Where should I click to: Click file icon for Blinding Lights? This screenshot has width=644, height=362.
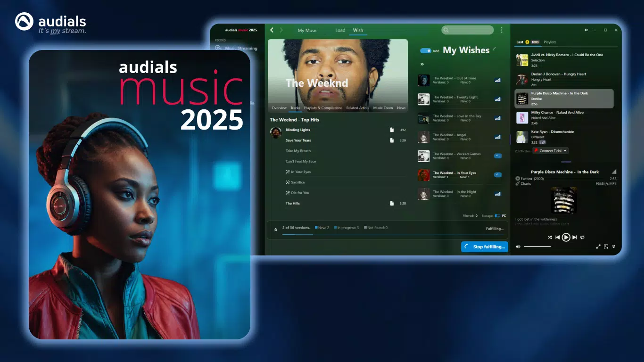392,130
